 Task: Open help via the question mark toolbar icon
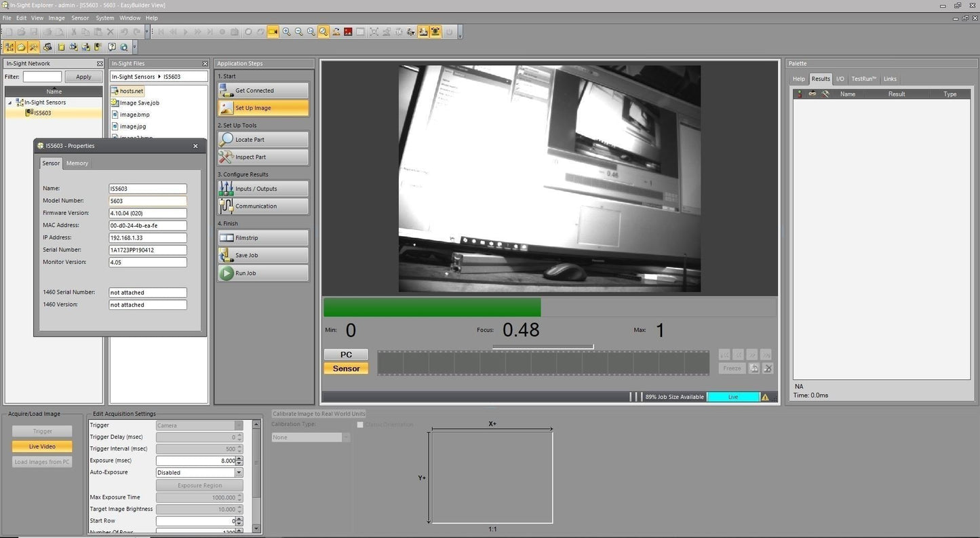point(113,47)
